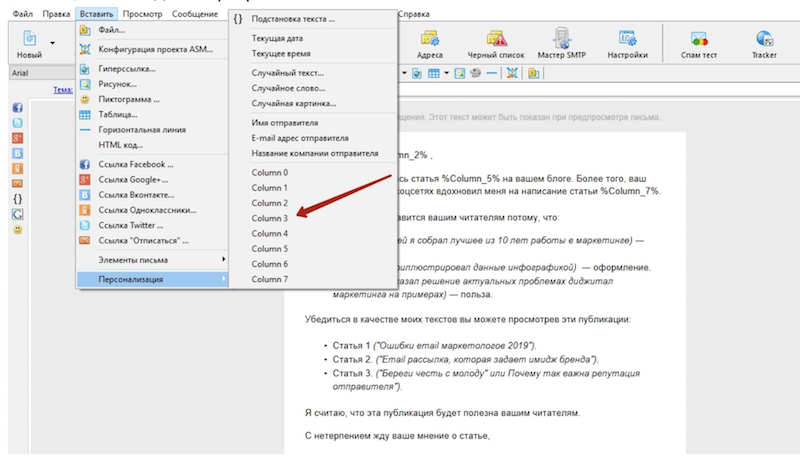Insert Горизонтальная линия from the menu
Viewport: 800px width, 458px height.
152,130
